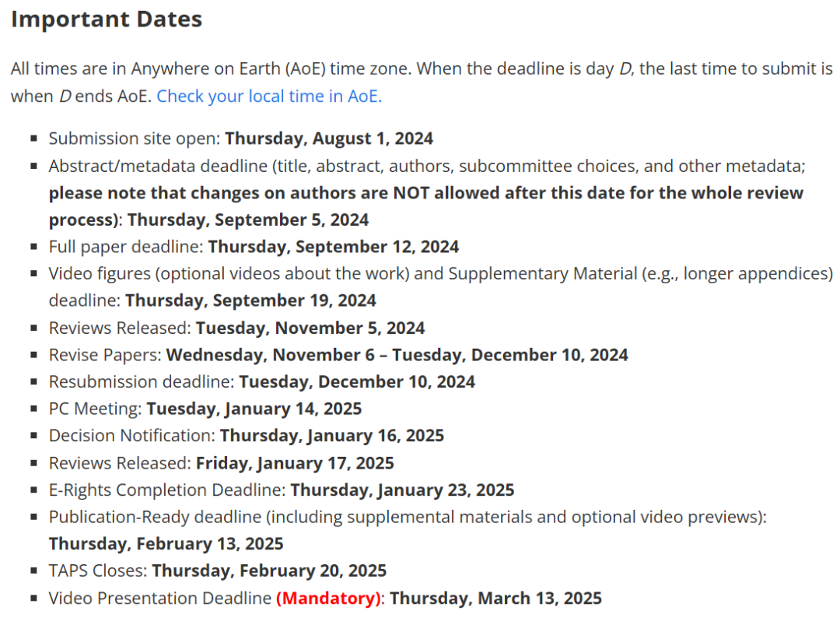Click the 'Decision Notification' January 16 entry
This screenshot has height=618, width=840.
[246, 435]
